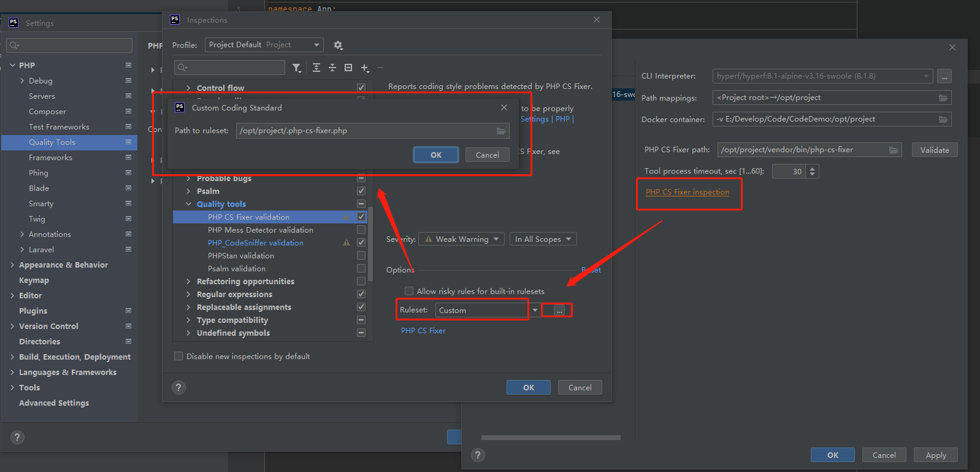Collapse the Quality tools inspection group
The height and width of the screenshot is (472, 980).
click(189, 204)
